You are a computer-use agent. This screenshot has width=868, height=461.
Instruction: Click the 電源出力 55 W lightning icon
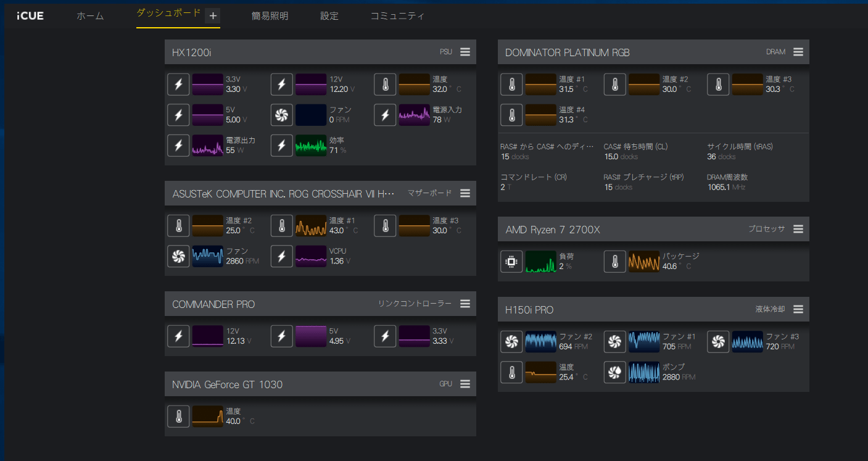click(178, 145)
